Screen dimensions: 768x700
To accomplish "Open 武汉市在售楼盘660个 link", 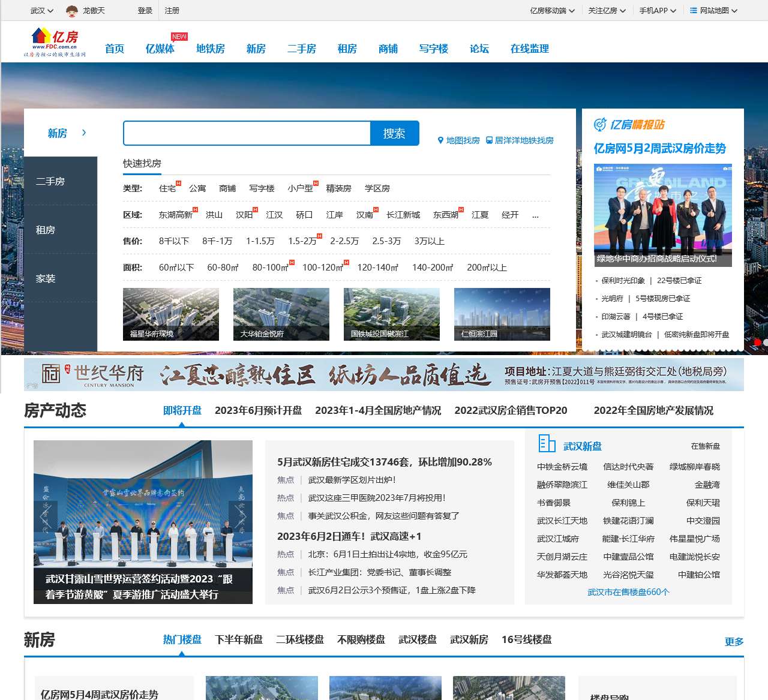I will [628, 592].
